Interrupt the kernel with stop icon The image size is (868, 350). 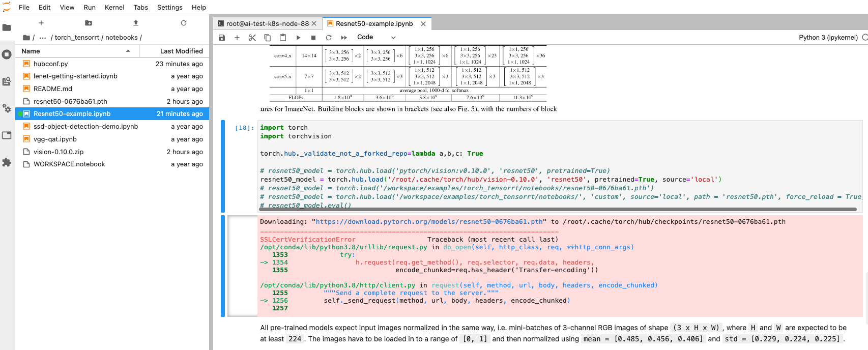313,37
